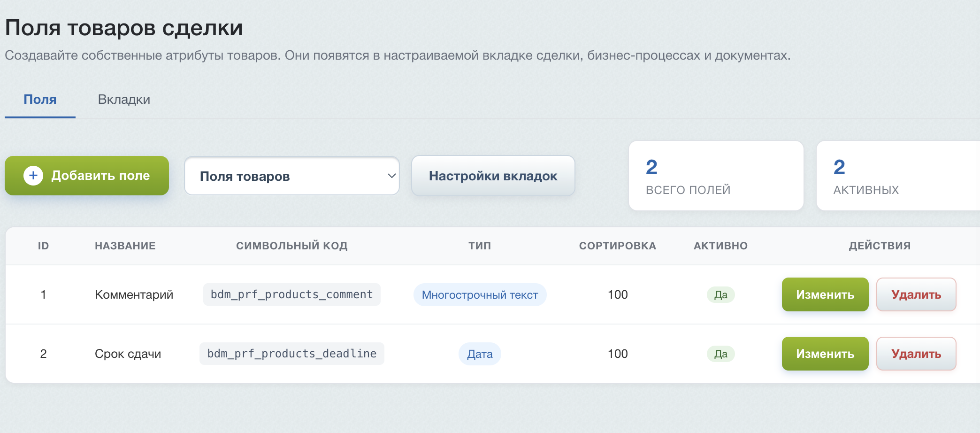980x433 pixels.
Task: Click the Тип column header
Action: [480, 246]
